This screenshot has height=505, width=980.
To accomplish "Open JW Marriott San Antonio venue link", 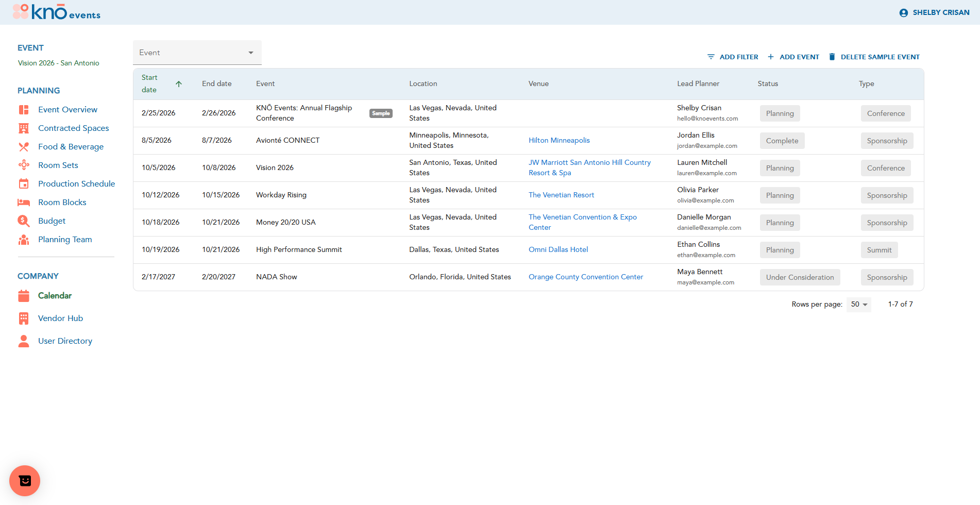I will (589, 168).
